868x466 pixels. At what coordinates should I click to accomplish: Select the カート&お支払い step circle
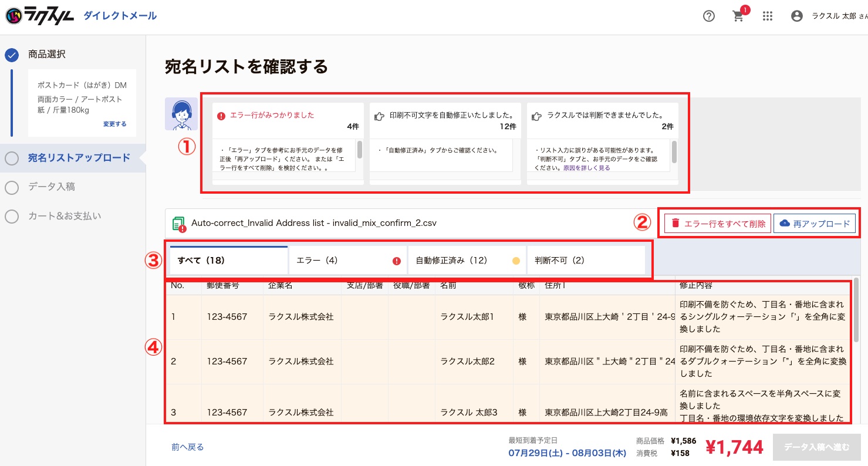pos(12,217)
